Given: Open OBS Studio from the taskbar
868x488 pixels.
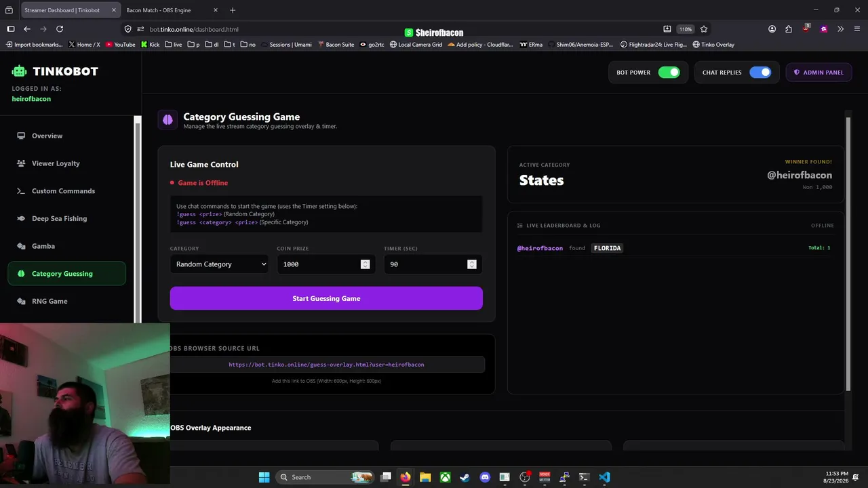Looking at the screenshot, I should (524, 477).
